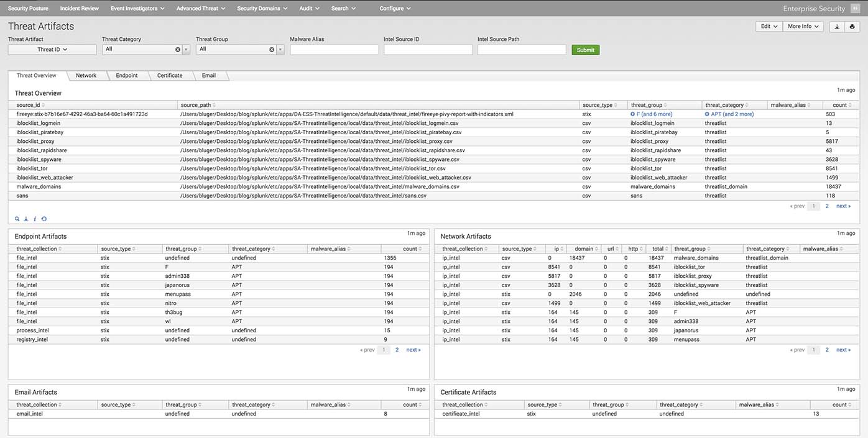
Task: Switch to the Network tab
Action: 86,75
